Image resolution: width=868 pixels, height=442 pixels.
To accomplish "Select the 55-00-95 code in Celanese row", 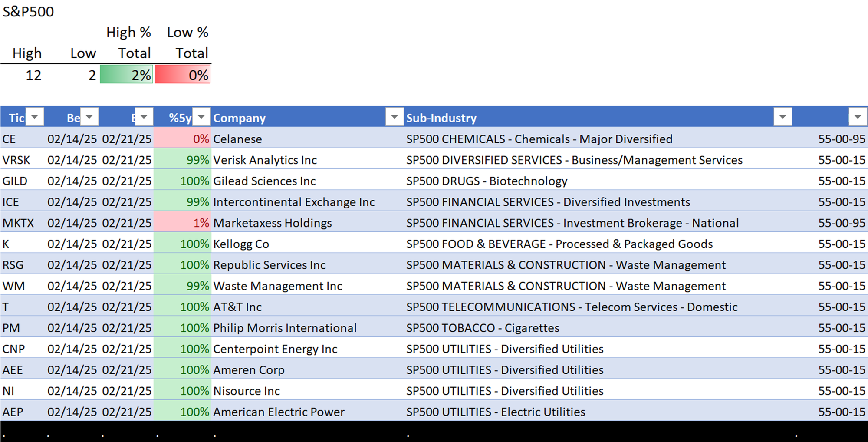I will (x=842, y=139).
